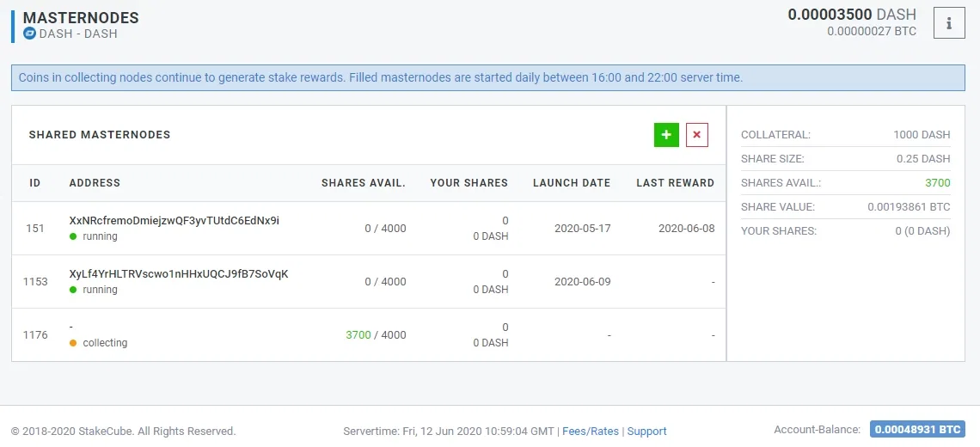Click the DASH coin logo icon

[x=29, y=34]
